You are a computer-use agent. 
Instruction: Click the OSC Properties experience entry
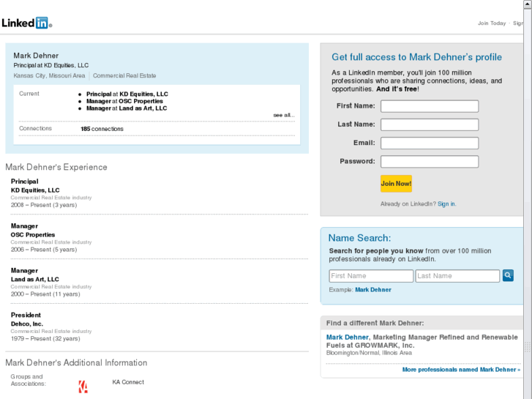pos(33,235)
